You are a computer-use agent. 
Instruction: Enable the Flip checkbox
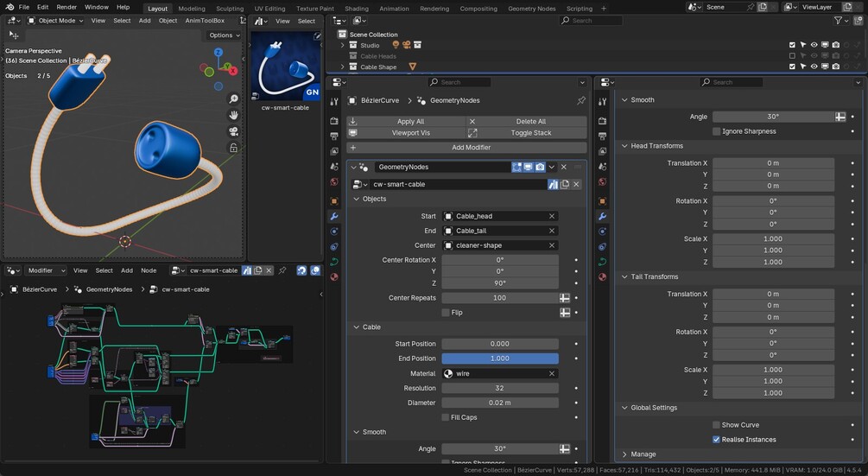coord(445,312)
